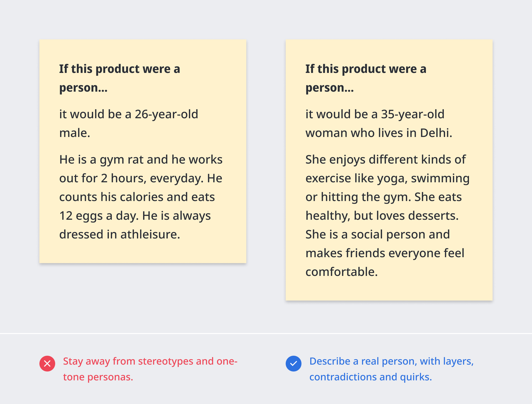Click the "35-year-old" text
Image resolution: width=532 pixels, height=404 pixels.
(x=413, y=114)
